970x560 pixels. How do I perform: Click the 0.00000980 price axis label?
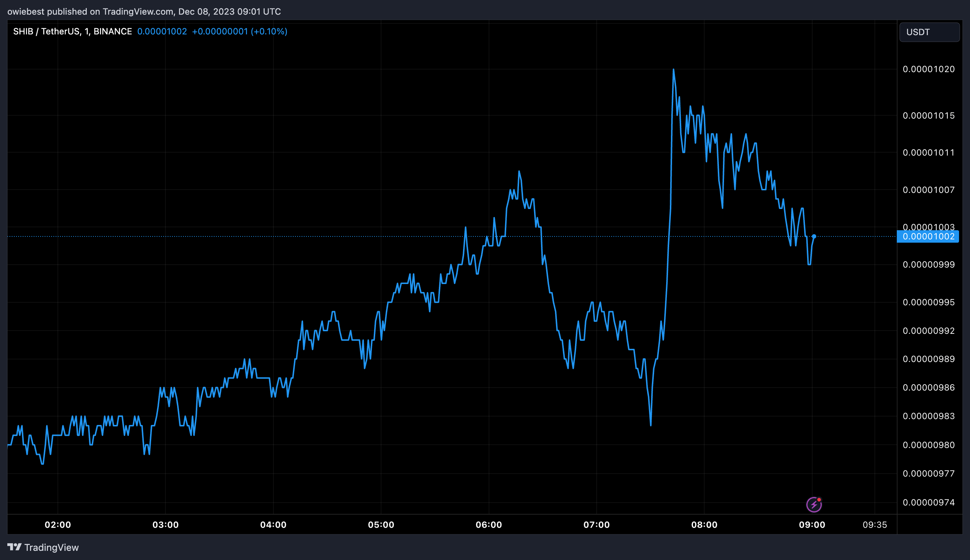coord(929,445)
